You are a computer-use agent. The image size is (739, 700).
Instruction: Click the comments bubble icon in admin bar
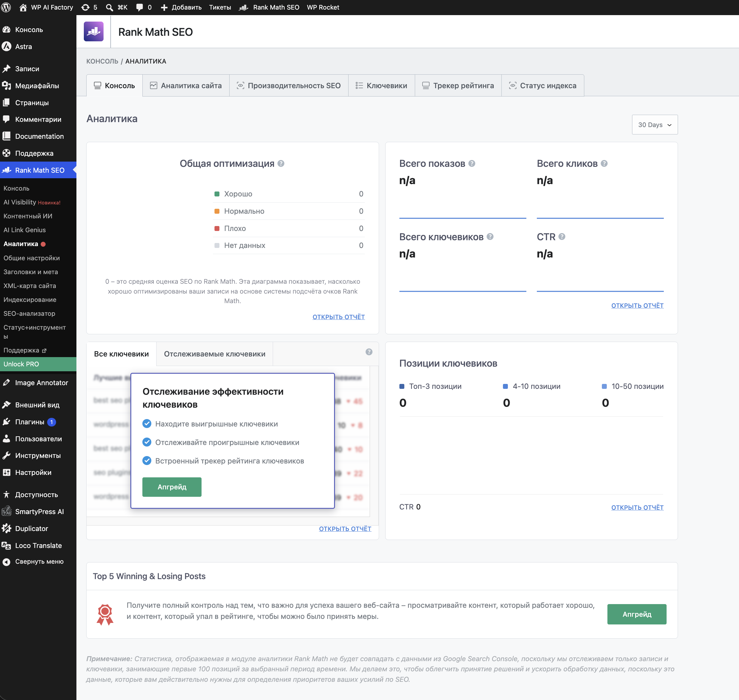coord(139,7)
